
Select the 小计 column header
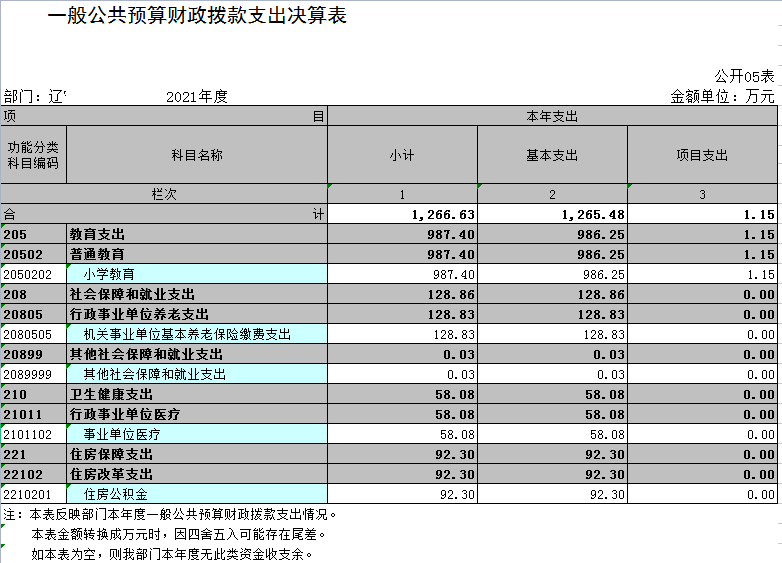[402, 155]
